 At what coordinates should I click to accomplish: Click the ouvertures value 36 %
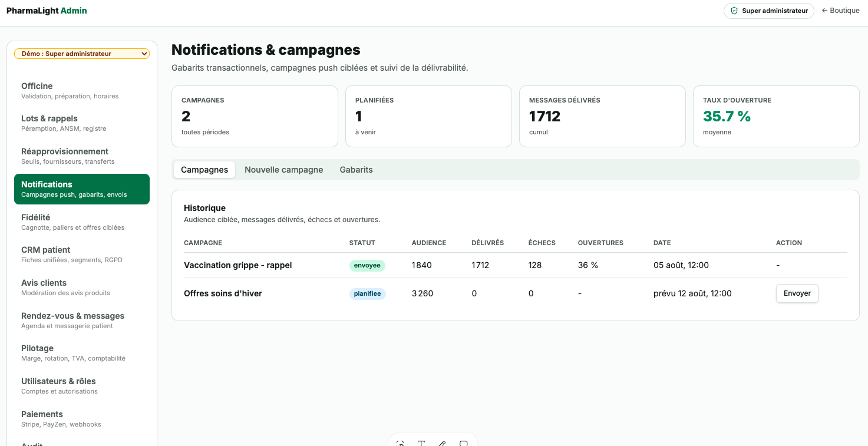pos(588,265)
